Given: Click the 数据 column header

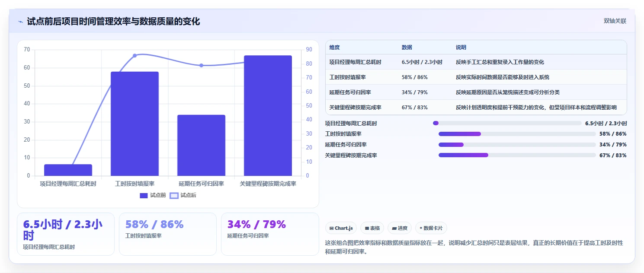Looking at the screenshot, I should (407, 48).
